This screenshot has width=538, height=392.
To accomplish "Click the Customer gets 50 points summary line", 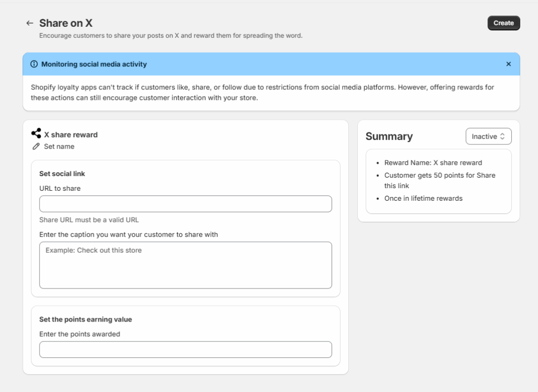I will [x=440, y=181].
